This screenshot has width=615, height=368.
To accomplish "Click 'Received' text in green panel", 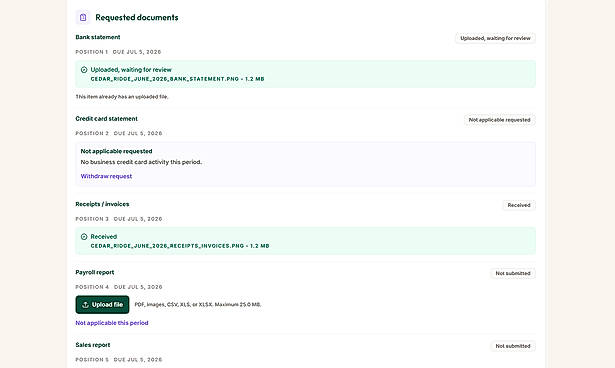I will [104, 237].
